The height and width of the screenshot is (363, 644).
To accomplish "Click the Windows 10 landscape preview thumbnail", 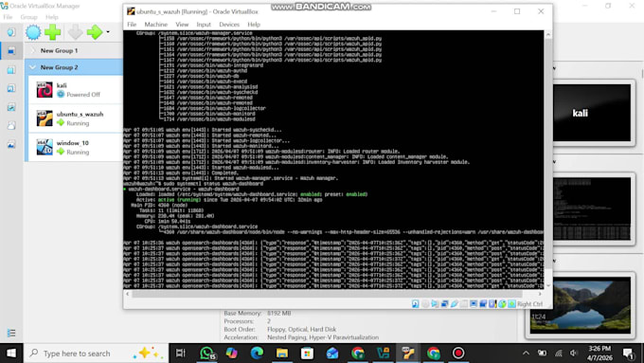I will click(x=580, y=304).
